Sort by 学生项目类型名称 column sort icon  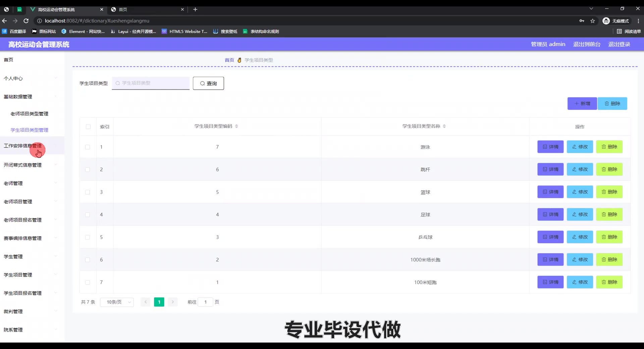[x=444, y=126]
